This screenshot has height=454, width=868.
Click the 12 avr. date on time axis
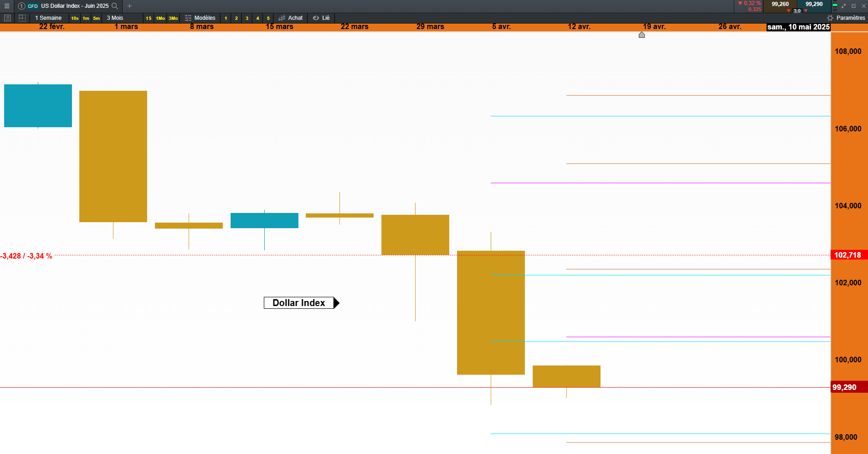point(579,27)
